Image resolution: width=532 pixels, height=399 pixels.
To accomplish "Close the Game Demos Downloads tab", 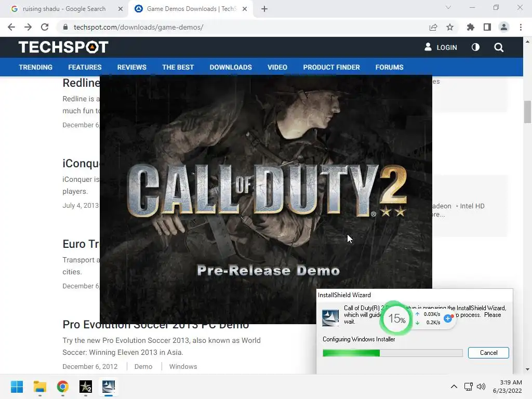I will [245, 9].
